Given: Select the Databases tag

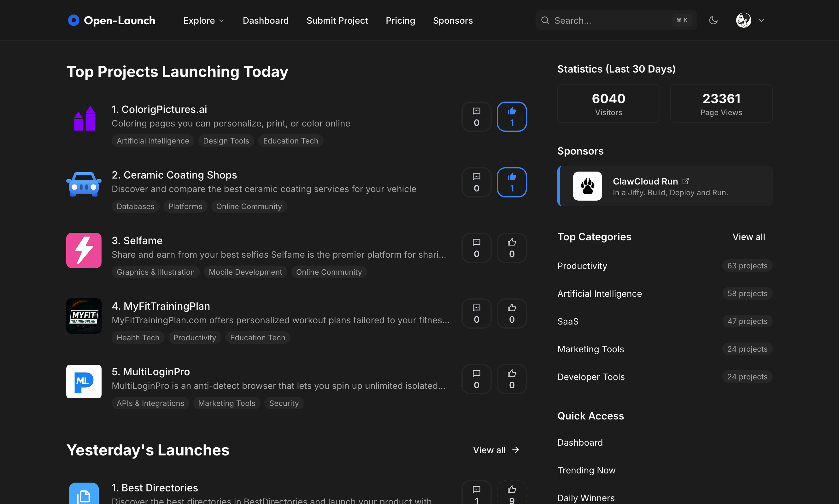Looking at the screenshot, I should point(136,206).
